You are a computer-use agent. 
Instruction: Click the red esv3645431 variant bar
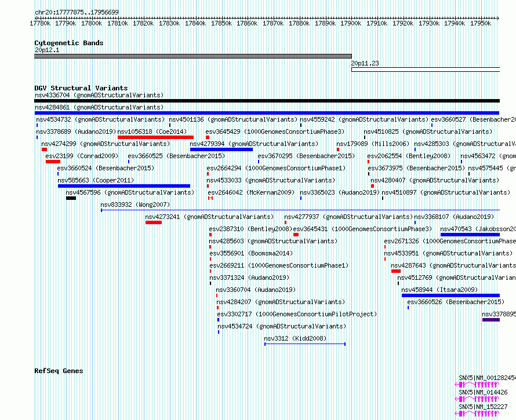click(296, 235)
